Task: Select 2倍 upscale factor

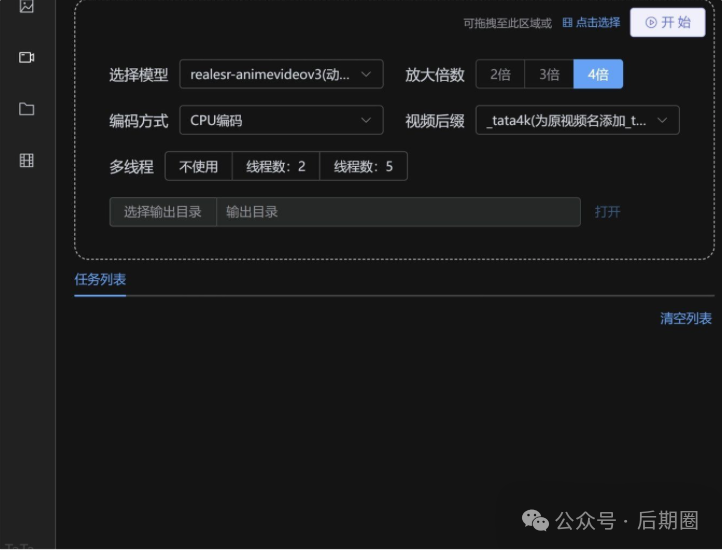Action: click(500, 74)
